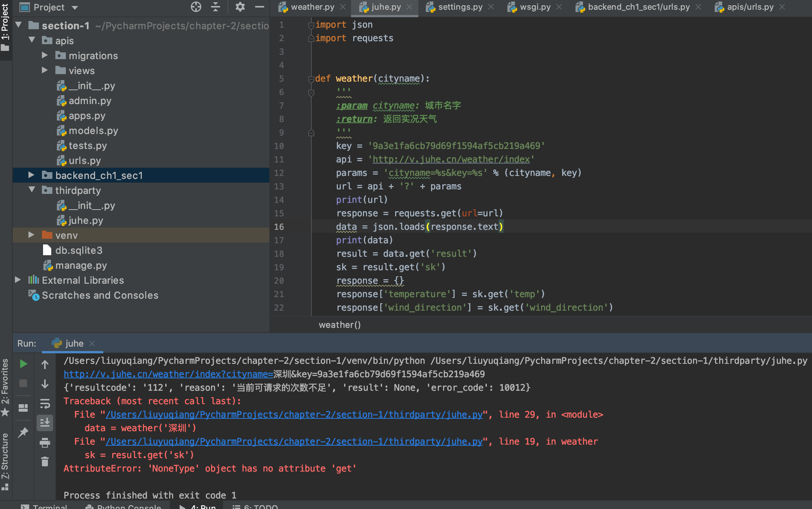Select Scratches and Consoles node
The image size is (812, 509).
[x=100, y=295]
